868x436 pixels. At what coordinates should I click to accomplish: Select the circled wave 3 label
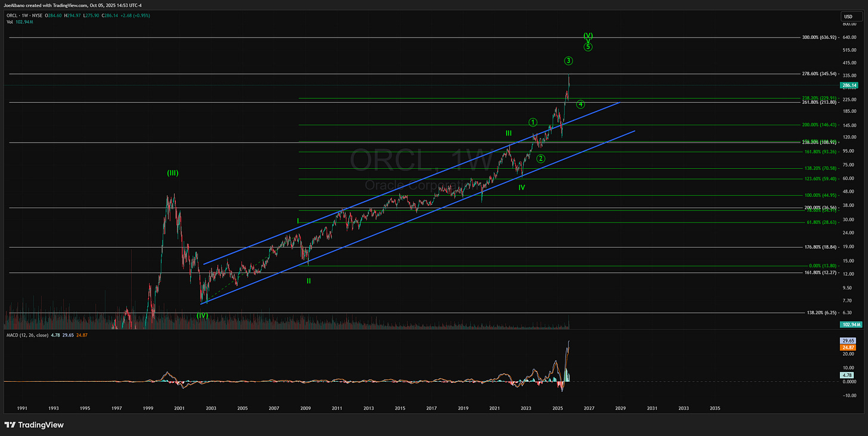pos(569,61)
